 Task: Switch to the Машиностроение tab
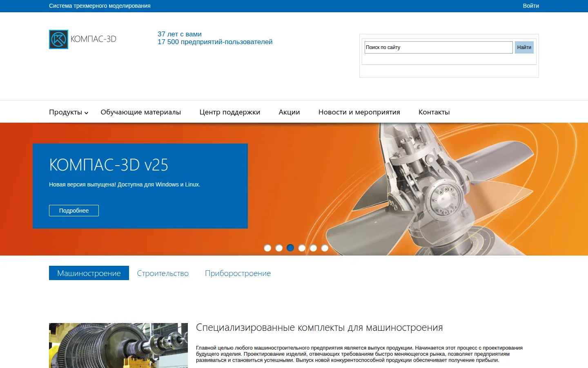(89, 273)
